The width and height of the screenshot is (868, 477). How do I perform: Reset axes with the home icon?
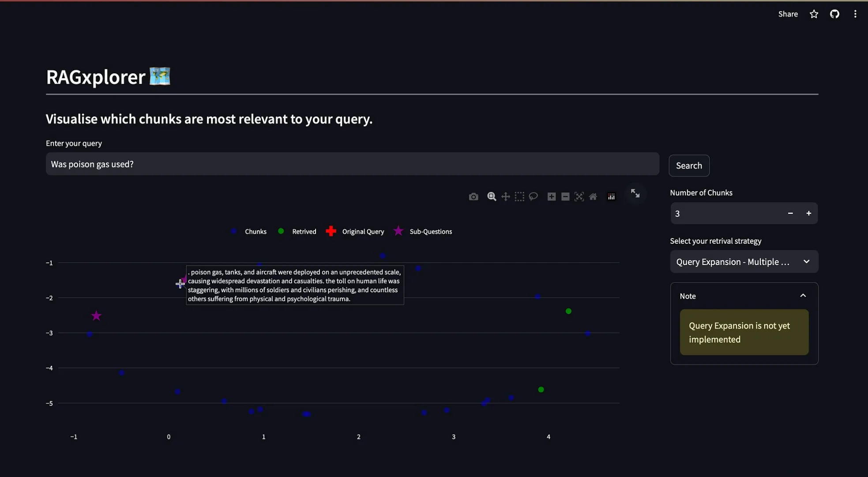pyautogui.click(x=593, y=197)
